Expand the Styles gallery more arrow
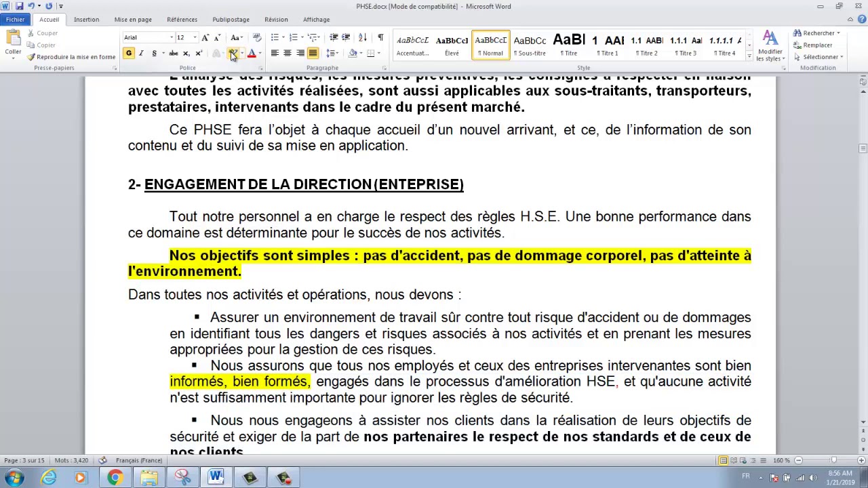Viewport: 868px width, 488px height. pyautogui.click(x=749, y=56)
